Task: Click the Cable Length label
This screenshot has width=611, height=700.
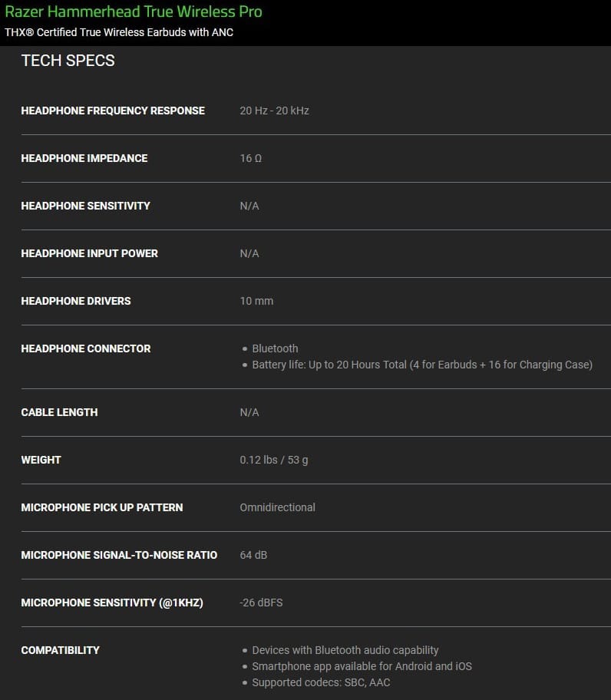Action: [x=59, y=412]
